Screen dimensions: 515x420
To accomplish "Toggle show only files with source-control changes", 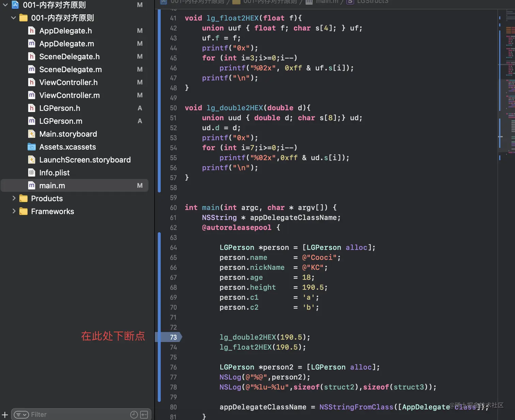I will (x=144, y=414).
